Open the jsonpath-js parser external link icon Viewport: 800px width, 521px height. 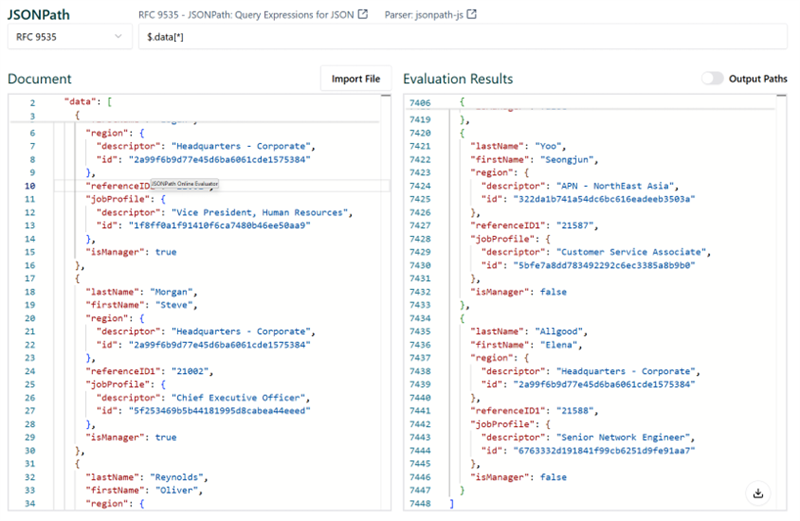click(x=472, y=14)
